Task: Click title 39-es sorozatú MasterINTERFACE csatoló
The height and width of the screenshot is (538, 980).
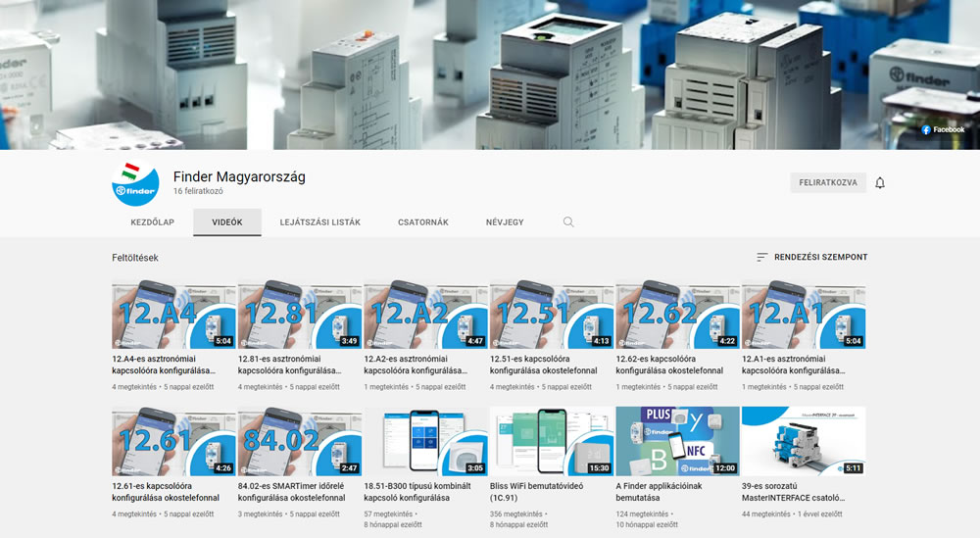Action: click(x=794, y=492)
